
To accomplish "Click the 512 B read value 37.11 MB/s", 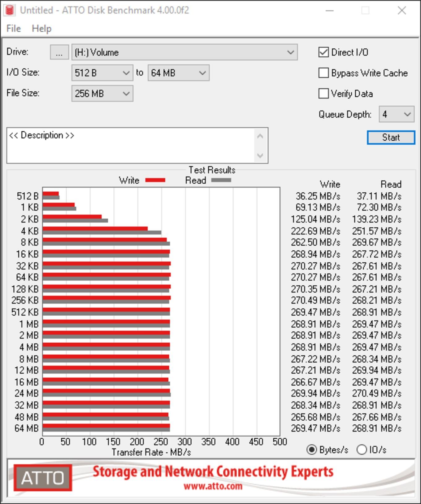I will pyautogui.click(x=379, y=196).
